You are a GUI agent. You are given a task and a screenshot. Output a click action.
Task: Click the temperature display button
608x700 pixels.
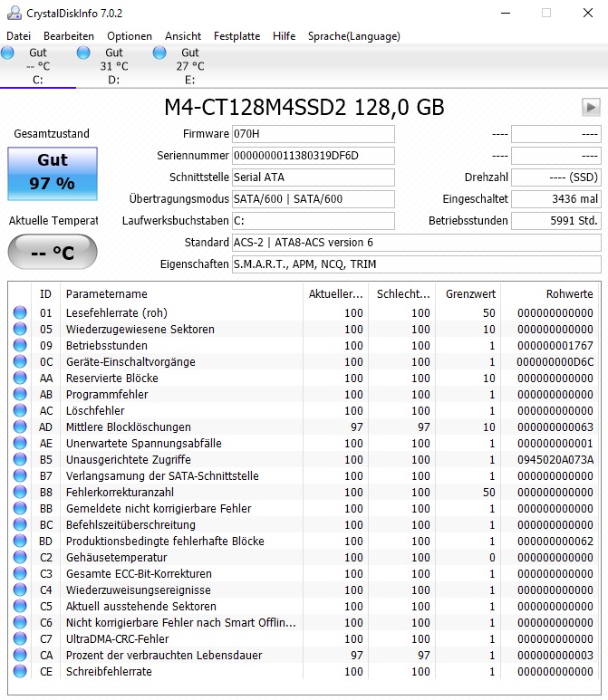(x=53, y=252)
